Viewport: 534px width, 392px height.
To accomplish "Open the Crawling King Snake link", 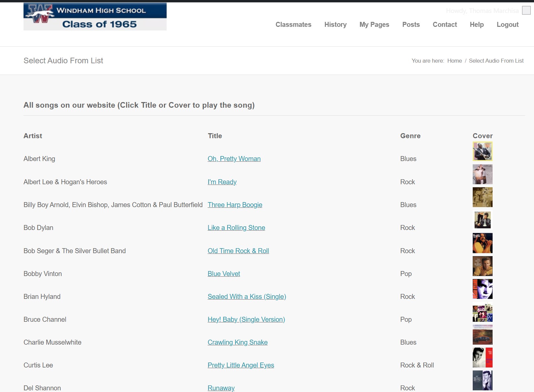I will (238, 342).
